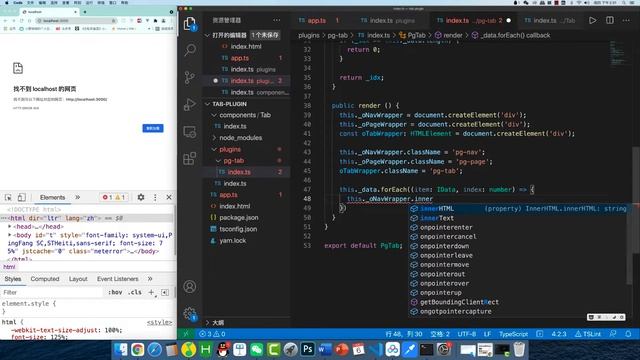Screen dimensions: 640x360
Task: Switch to the Computed tab
Action: [x=45, y=279]
